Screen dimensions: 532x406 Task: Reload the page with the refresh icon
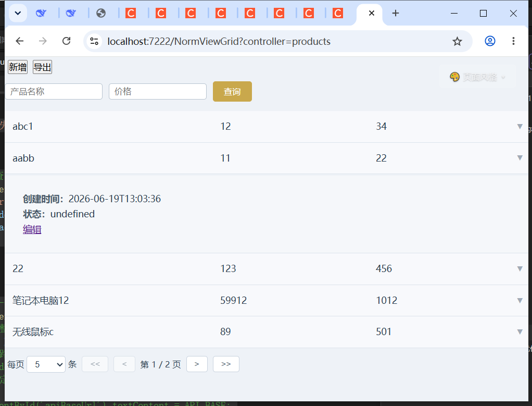click(x=67, y=41)
